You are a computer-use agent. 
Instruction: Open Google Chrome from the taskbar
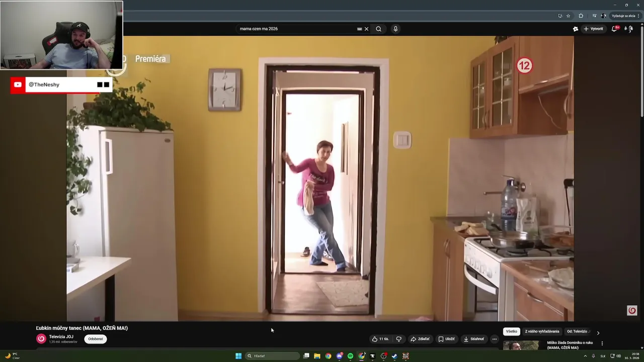tap(328, 356)
